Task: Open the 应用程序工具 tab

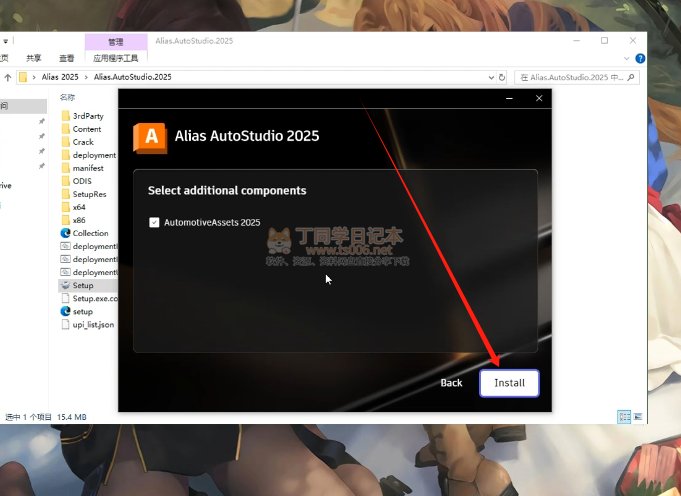Action: 116,58
